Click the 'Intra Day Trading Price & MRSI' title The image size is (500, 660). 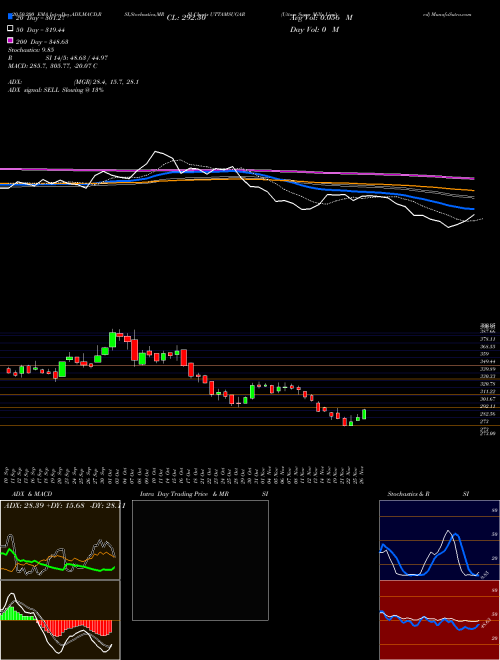(204, 494)
